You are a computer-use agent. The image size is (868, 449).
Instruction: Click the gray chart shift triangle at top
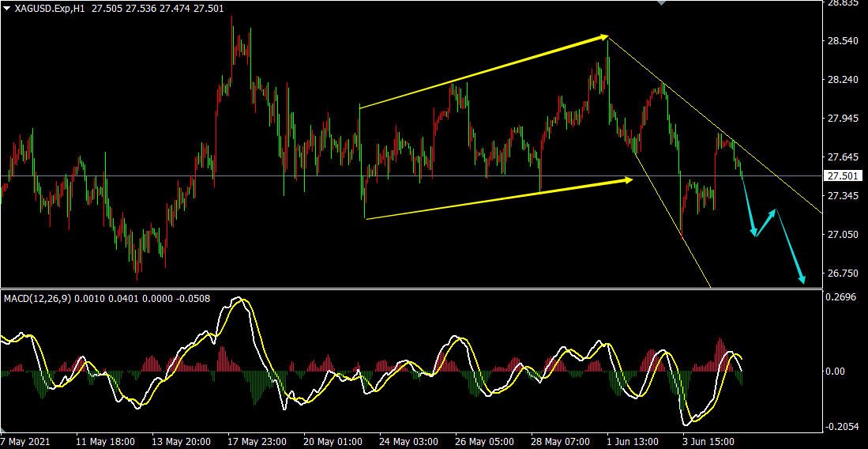(x=661, y=3)
